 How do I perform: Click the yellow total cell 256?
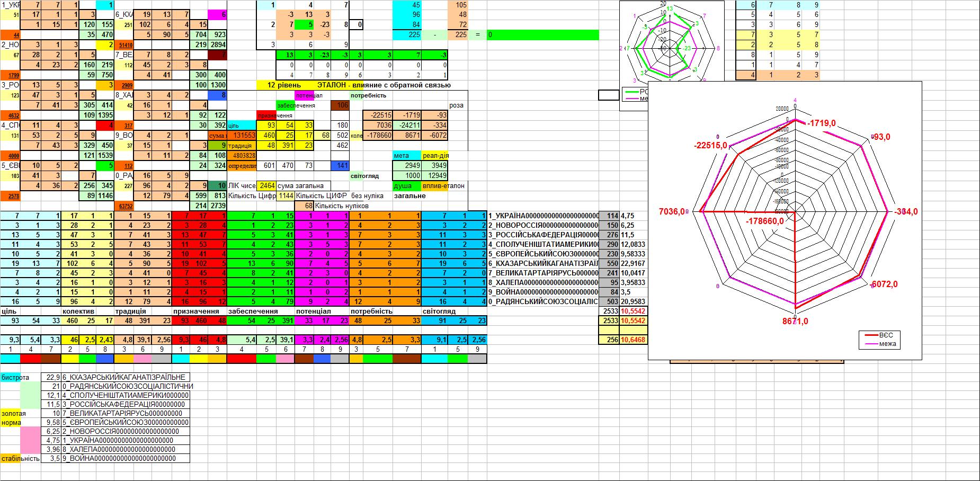click(x=609, y=340)
